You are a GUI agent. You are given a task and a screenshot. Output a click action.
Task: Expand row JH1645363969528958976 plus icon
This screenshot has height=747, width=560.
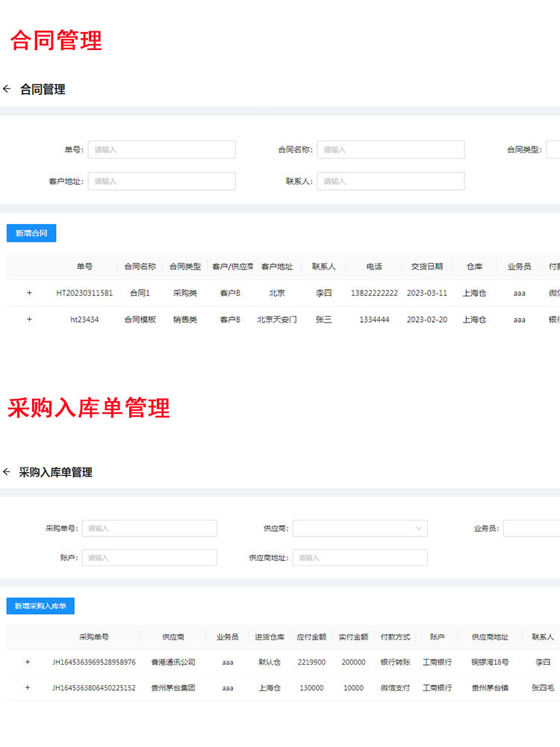pos(28,662)
